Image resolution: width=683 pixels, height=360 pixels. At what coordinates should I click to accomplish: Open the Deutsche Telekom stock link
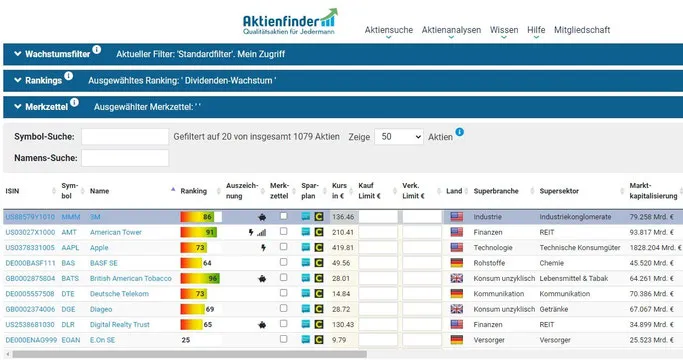pyautogui.click(x=119, y=294)
